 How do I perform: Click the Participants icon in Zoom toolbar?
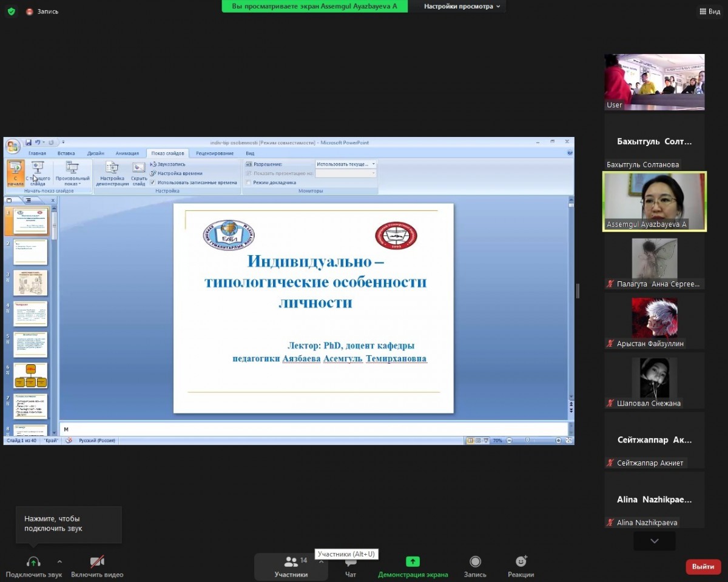[x=291, y=562]
